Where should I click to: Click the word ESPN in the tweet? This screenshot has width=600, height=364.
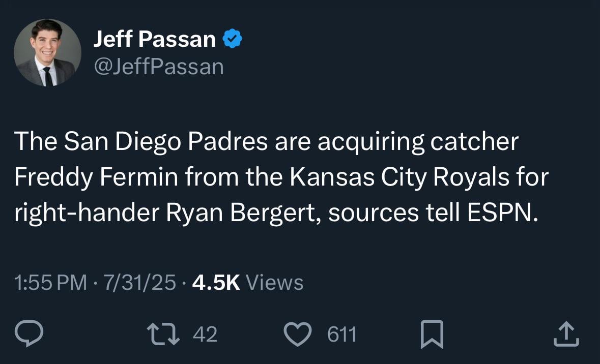(x=502, y=213)
